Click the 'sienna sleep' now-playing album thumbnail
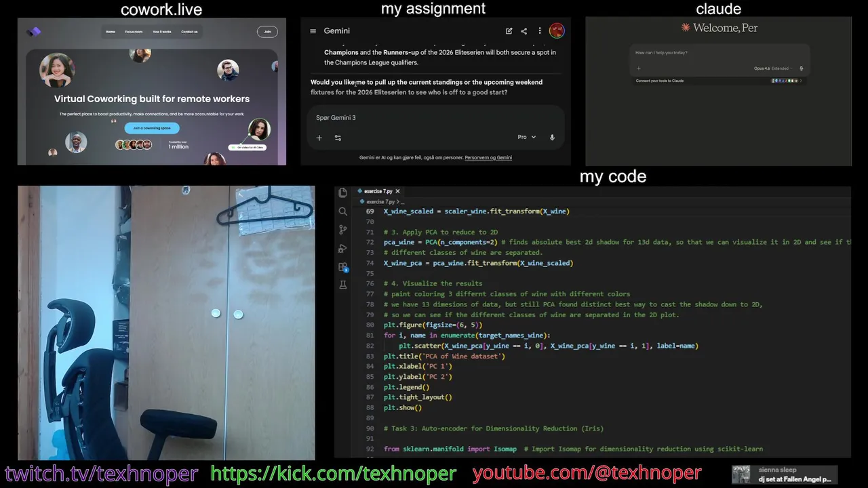 (x=741, y=474)
